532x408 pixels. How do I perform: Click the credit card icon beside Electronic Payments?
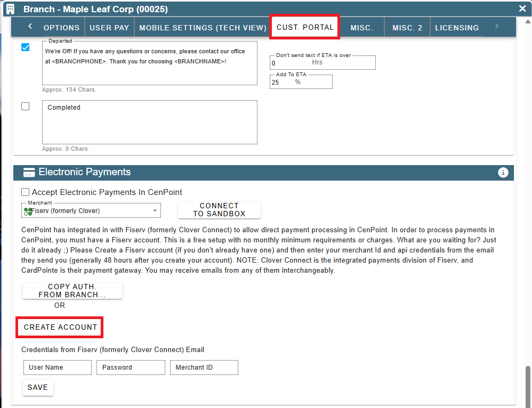29,173
